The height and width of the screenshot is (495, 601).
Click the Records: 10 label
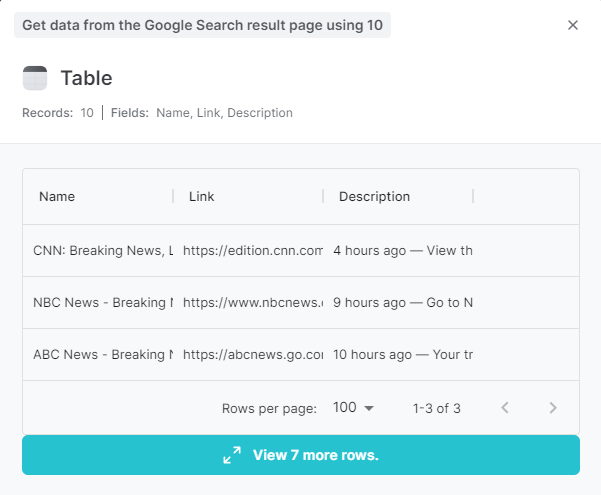tap(58, 113)
